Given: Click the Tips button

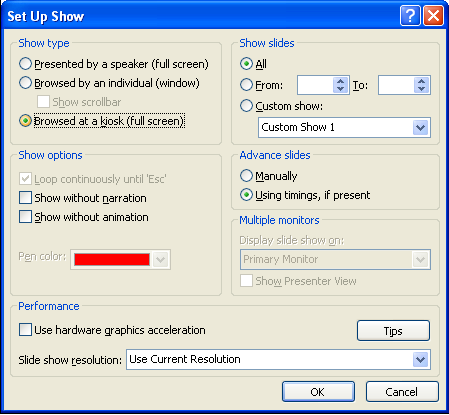Looking at the screenshot, I should 393,331.
